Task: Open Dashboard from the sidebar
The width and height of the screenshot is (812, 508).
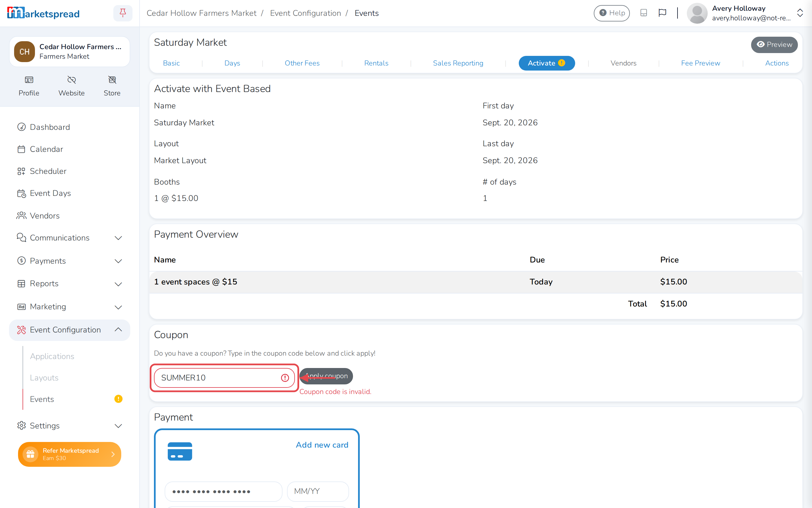Action: (69, 127)
